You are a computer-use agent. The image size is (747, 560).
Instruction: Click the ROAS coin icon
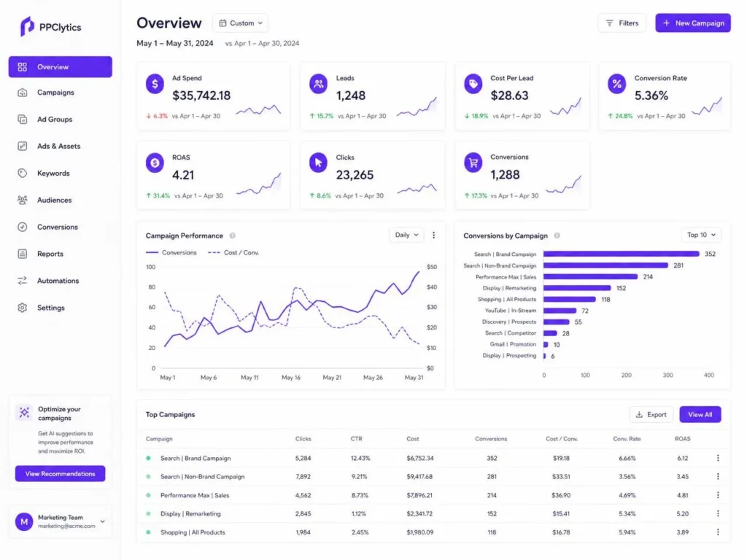pos(155,163)
